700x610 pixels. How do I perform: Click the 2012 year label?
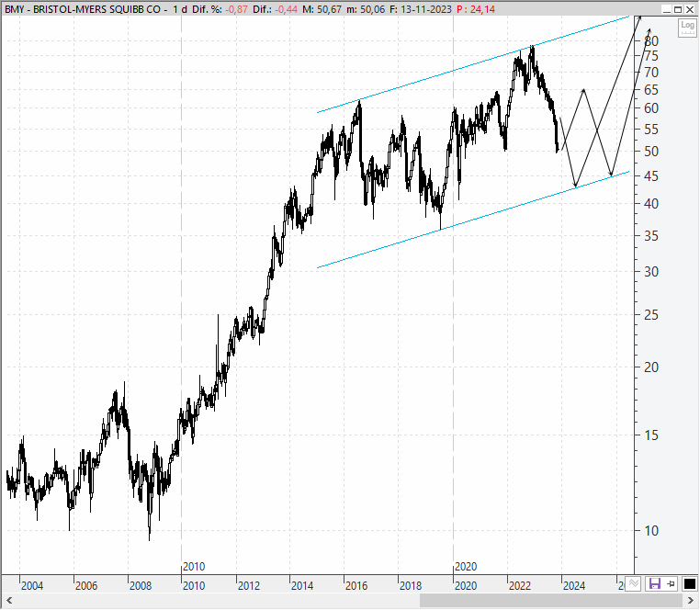coord(249,585)
